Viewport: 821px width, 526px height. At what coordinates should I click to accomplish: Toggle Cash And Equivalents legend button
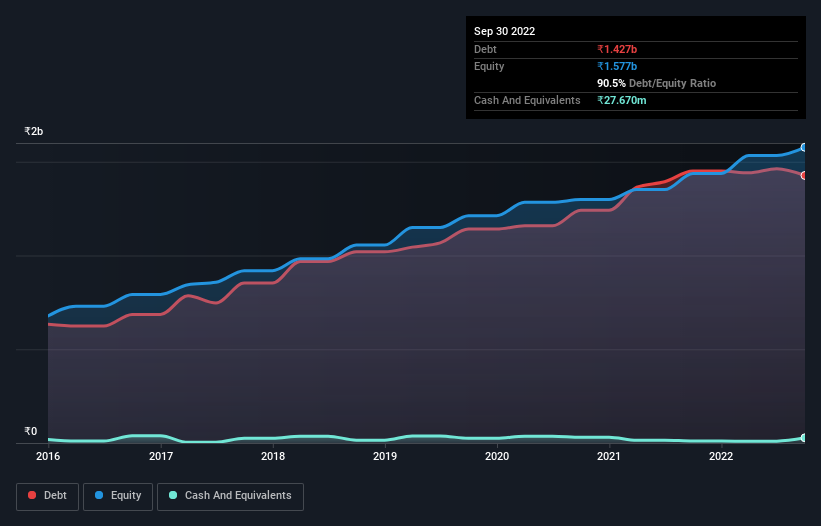(x=230, y=496)
